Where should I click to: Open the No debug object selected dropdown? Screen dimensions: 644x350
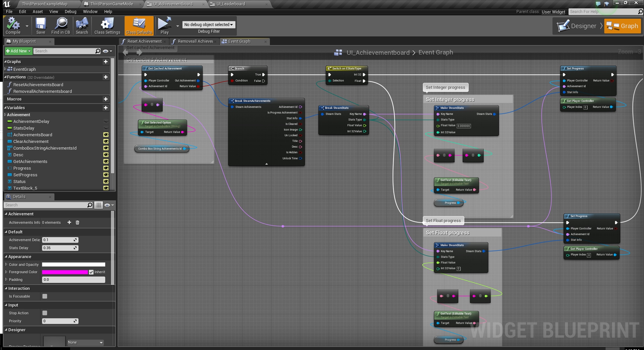(208, 24)
